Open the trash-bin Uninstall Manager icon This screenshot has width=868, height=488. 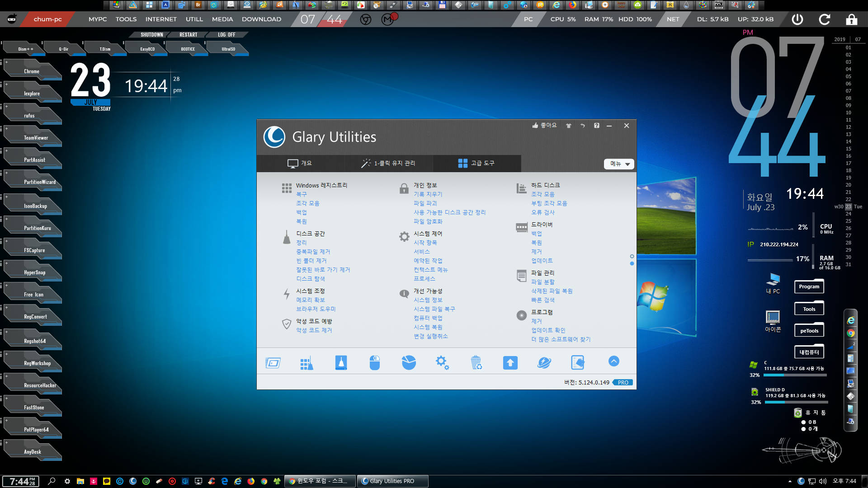pyautogui.click(x=476, y=362)
